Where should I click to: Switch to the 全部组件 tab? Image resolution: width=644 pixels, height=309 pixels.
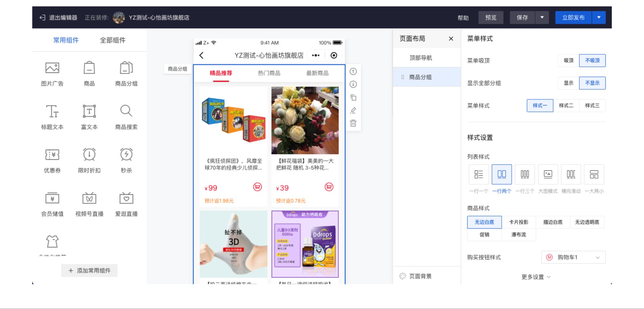click(113, 40)
